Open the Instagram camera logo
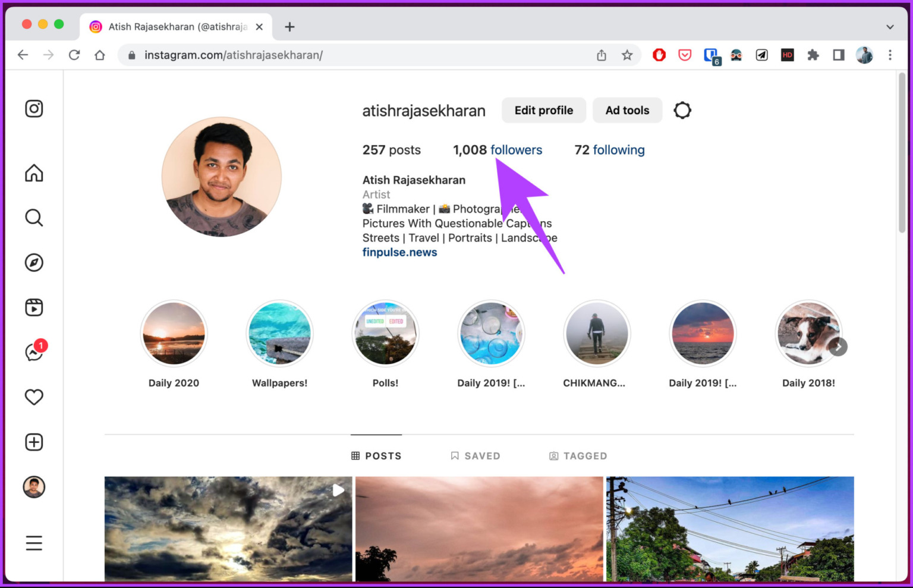Screen dimensions: 913x588 (34, 108)
